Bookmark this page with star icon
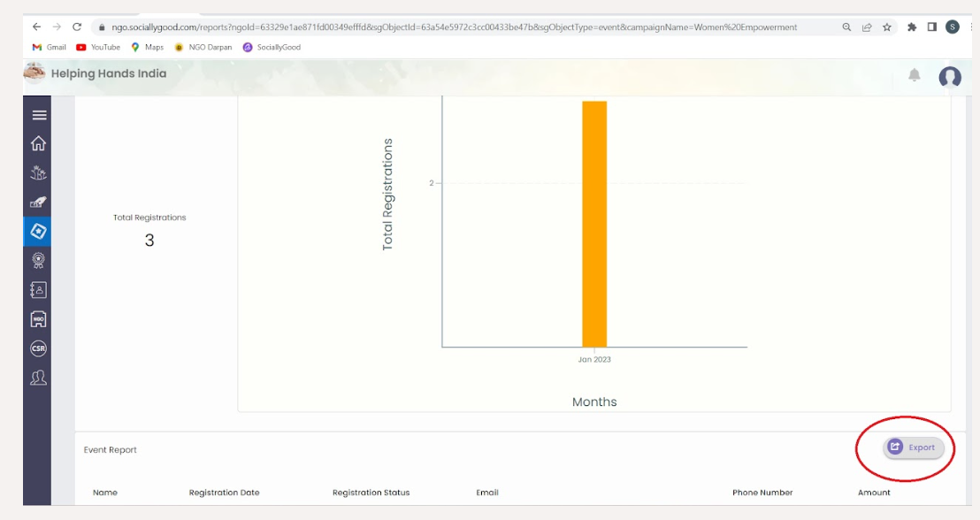Screen dimensions: 980x520 (x=886, y=27)
